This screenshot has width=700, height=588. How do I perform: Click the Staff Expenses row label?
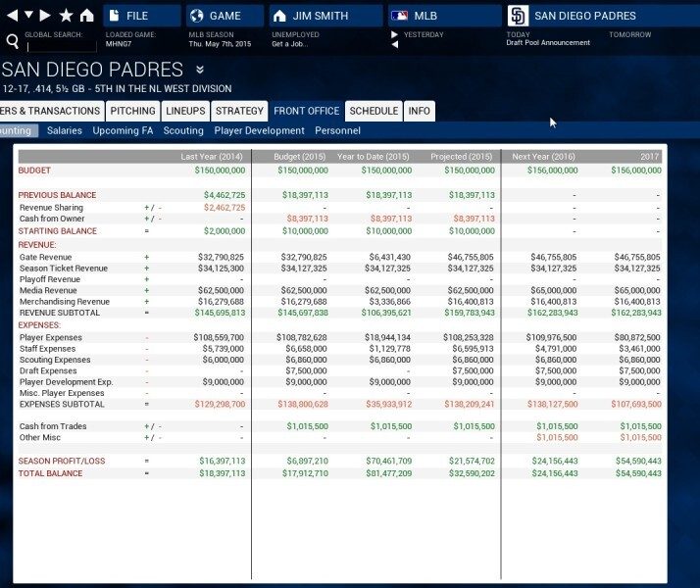(47, 349)
